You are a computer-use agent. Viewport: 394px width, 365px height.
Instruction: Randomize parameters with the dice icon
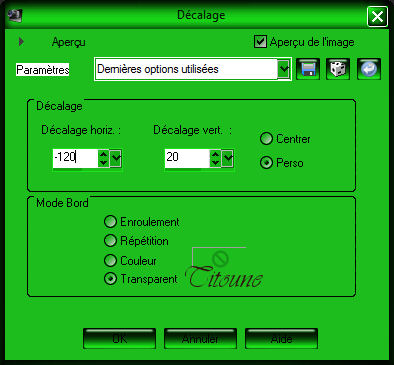click(x=338, y=69)
